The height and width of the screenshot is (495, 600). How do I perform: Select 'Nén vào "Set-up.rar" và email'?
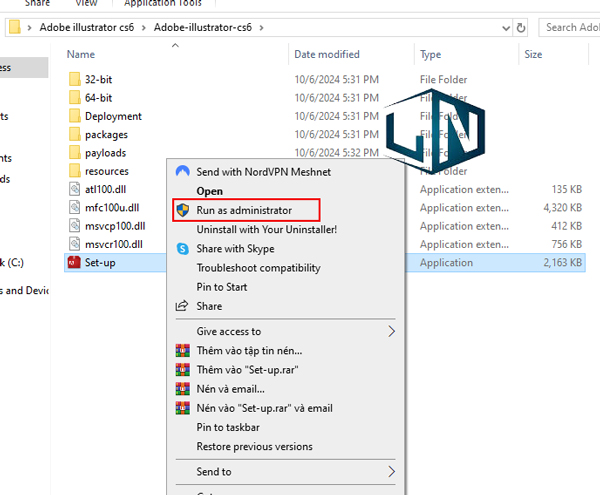[264, 408]
